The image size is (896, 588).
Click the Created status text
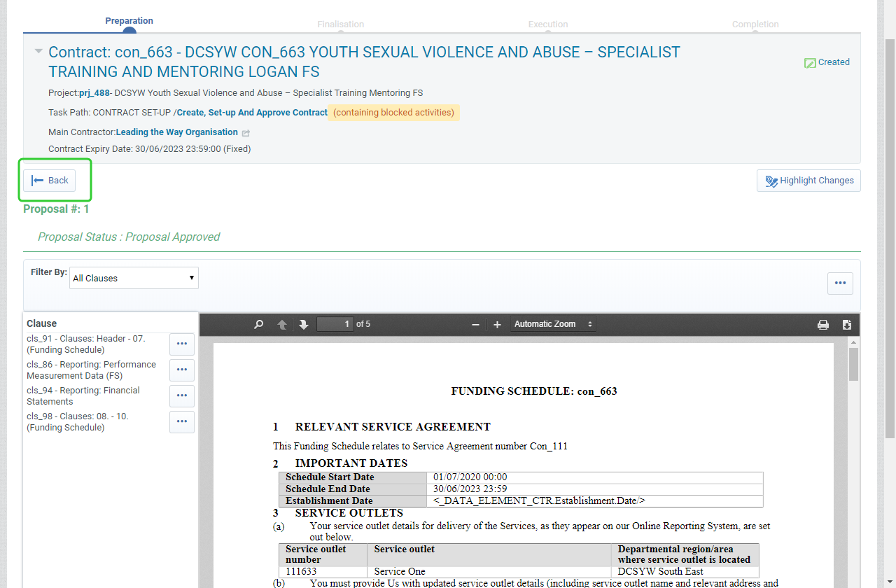tap(834, 62)
